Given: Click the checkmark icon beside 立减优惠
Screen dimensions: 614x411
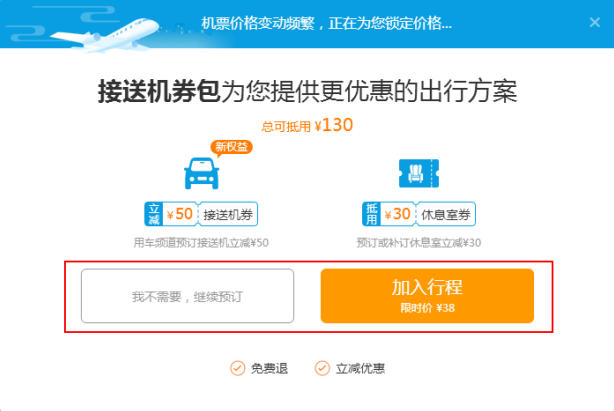Looking at the screenshot, I should [322, 368].
